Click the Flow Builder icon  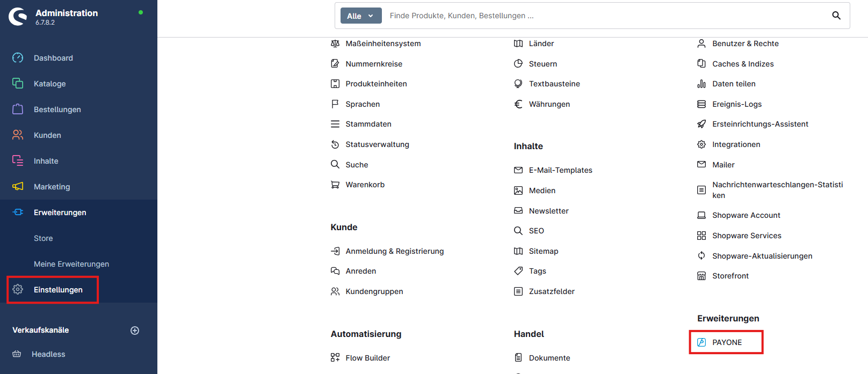point(335,358)
